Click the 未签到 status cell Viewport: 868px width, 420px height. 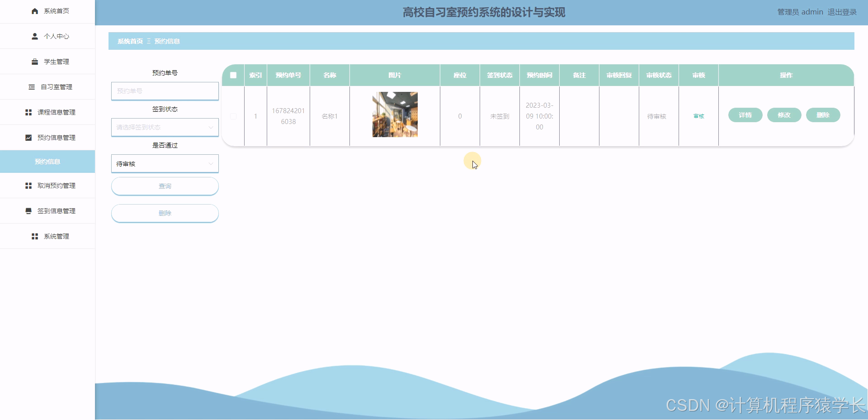click(500, 116)
